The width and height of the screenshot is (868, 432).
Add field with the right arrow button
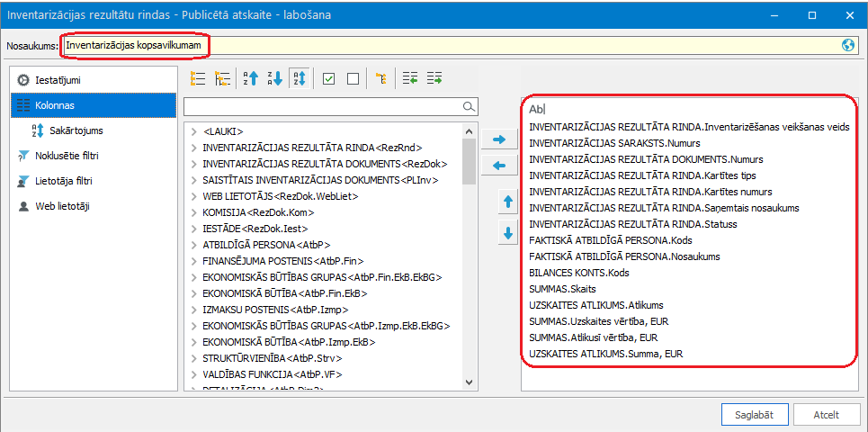pos(499,139)
